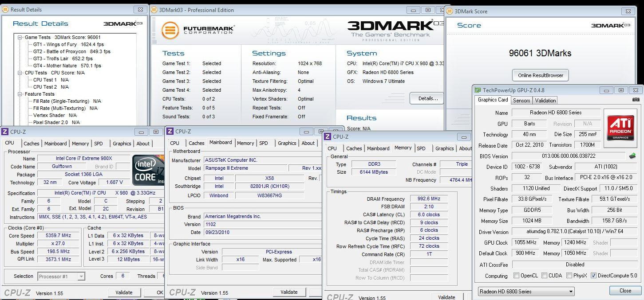Open the Validation tab in GPU-Z
Screen dimensions: 644x300
click(545, 101)
